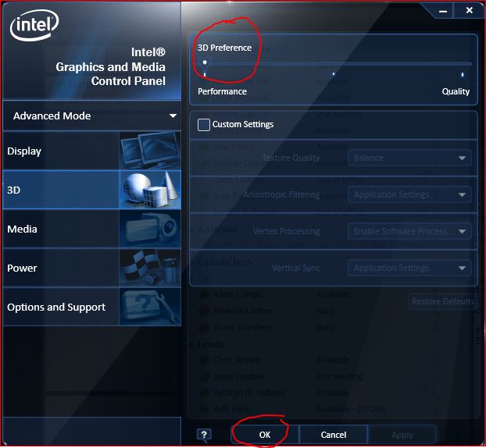Click the Intel logo

pos(34,25)
